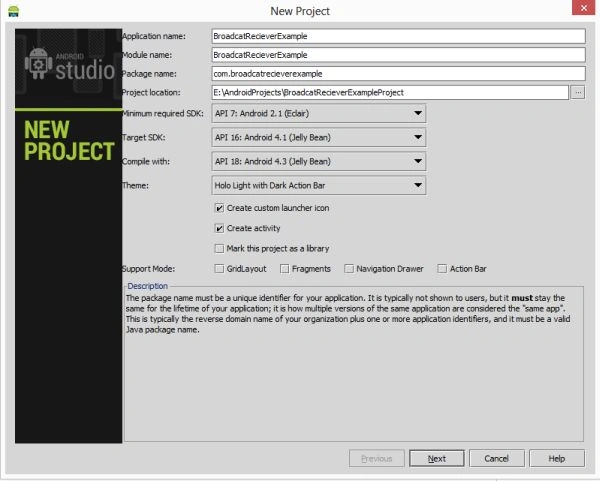Click the Project location path field
This screenshot has height=481, width=600.
[x=390, y=93]
